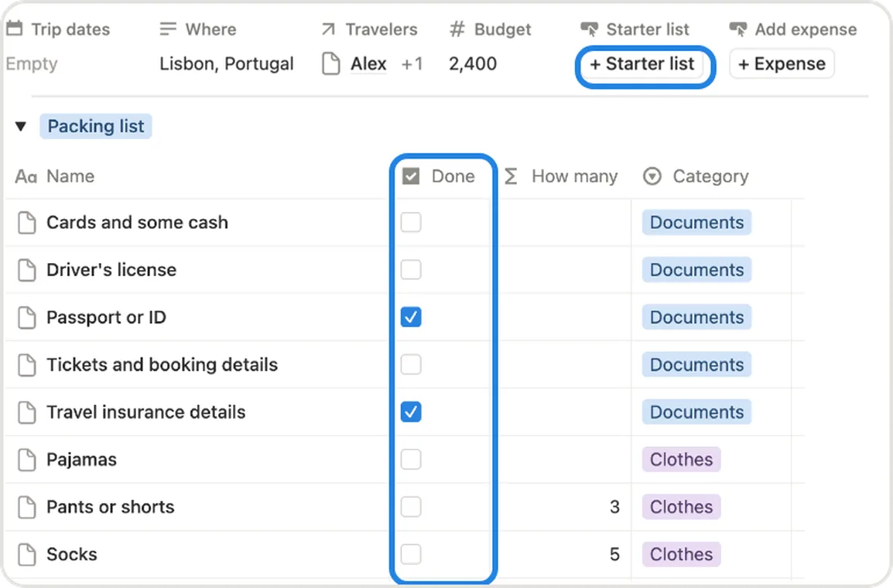
Task: Click the page icon next to Alex
Action: [331, 63]
